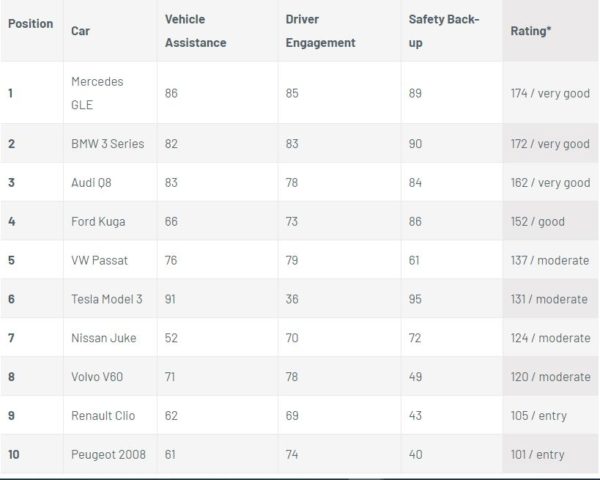The height and width of the screenshot is (480, 600).
Task: Select the Driver Engagement header
Action: point(320,31)
